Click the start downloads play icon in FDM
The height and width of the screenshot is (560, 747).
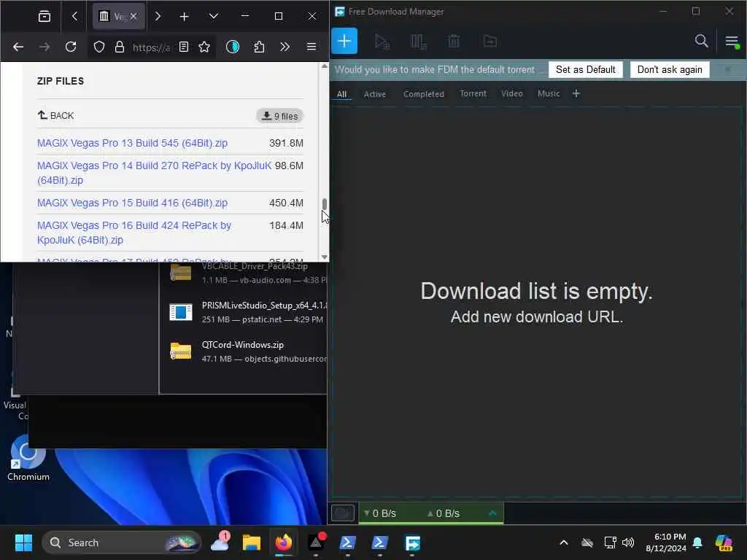pos(382,42)
